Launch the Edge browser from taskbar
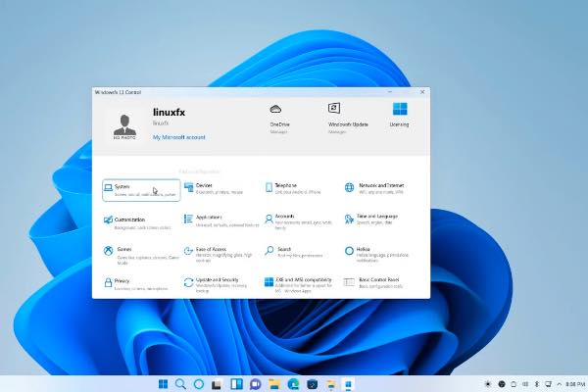 [293, 384]
